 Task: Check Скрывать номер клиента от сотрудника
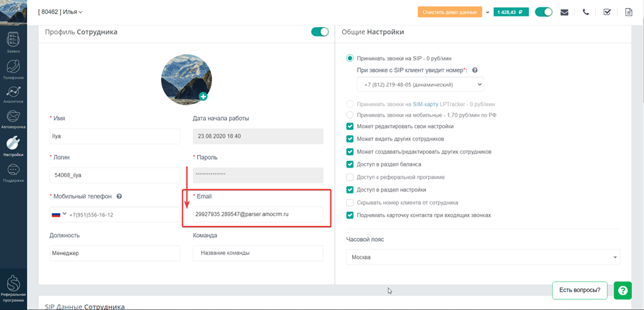point(350,203)
